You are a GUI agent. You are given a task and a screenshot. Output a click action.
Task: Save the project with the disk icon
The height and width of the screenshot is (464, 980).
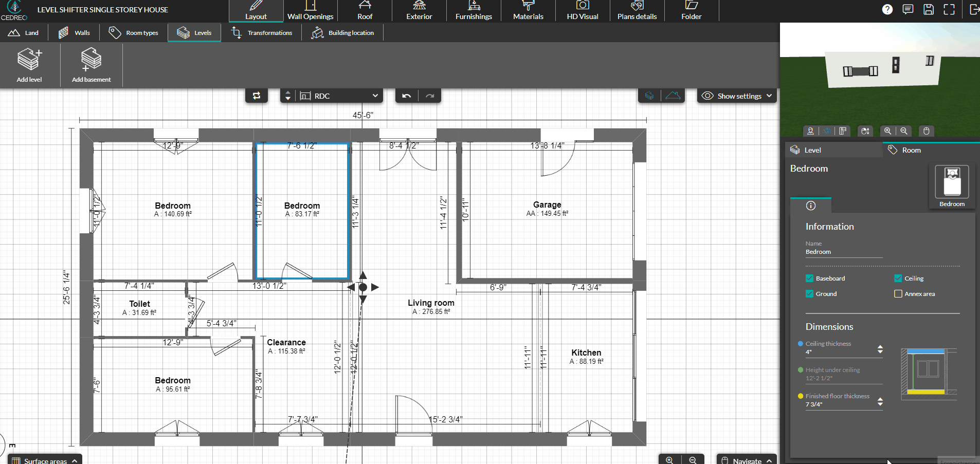coord(929,9)
